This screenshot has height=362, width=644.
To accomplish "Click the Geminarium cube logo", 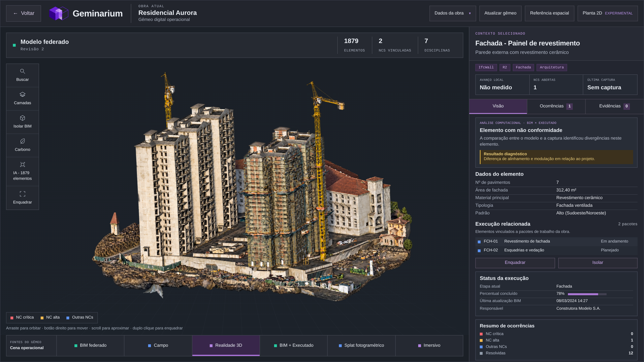I will click(x=59, y=13).
